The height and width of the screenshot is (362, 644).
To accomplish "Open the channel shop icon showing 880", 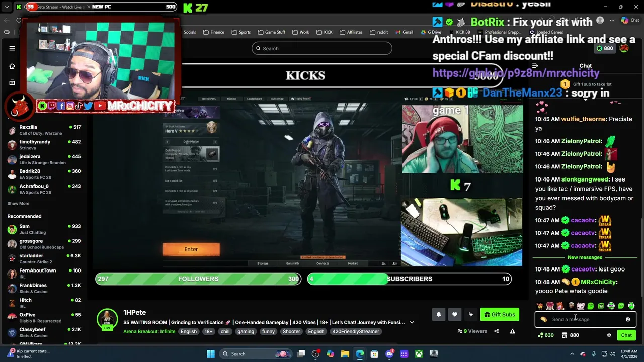I will coord(570,335).
